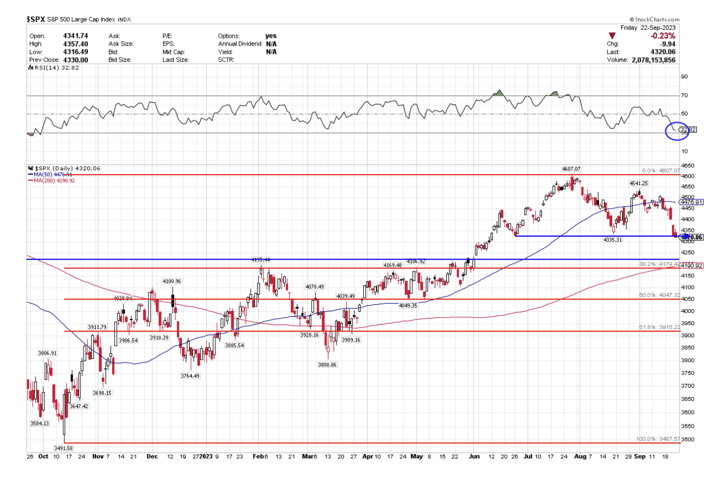This screenshot has width=720, height=481.
Task: Click the 4000 price axis label
Action: pyautogui.click(x=687, y=311)
